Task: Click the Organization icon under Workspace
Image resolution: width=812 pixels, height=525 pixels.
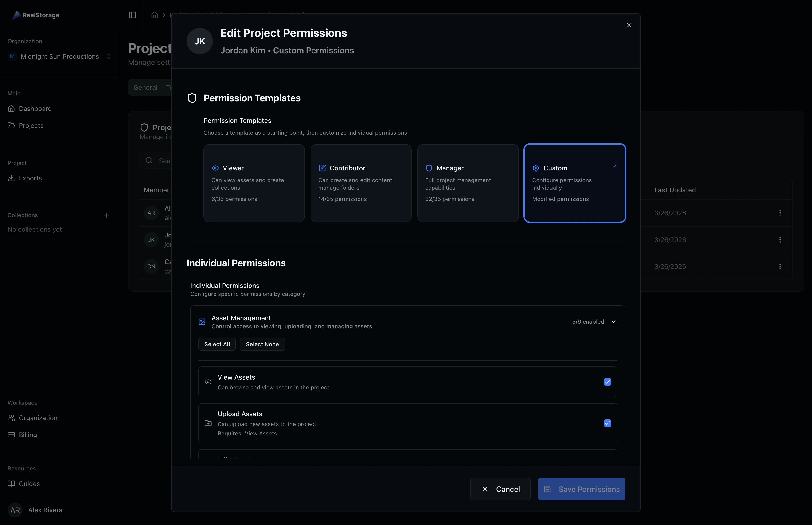Action: 11,418
